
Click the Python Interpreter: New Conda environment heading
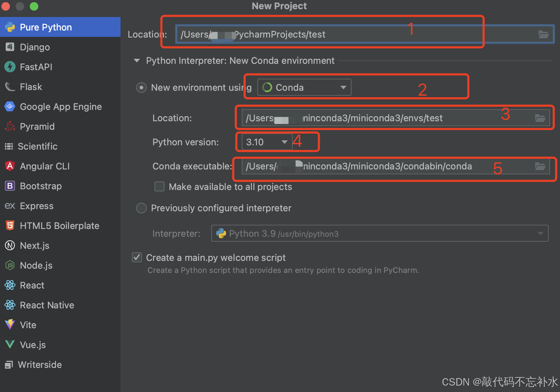point(240,61)
